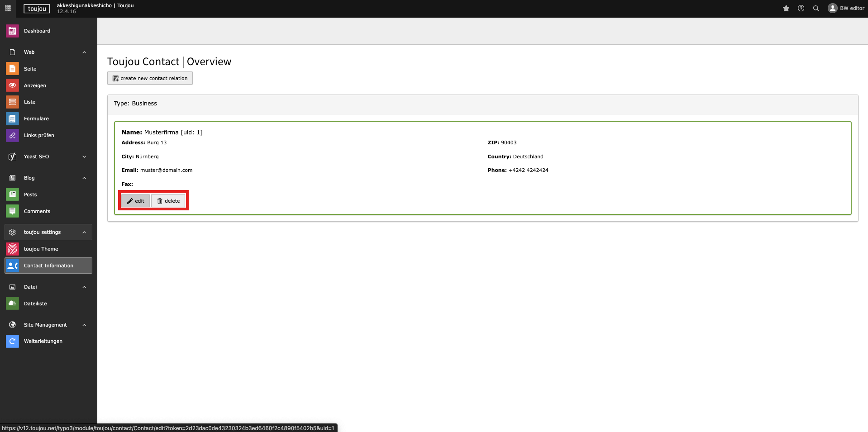Image resolution: width=868 pixels, height=432 pixels.
Task: Open the Anzeigen eye icon module
Action: pos(12,85)
